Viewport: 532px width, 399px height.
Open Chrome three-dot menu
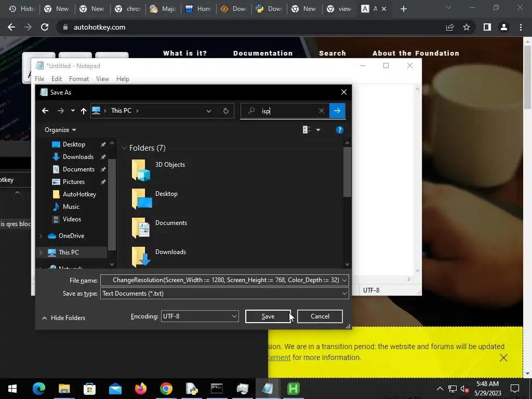(x=521, y=27)
